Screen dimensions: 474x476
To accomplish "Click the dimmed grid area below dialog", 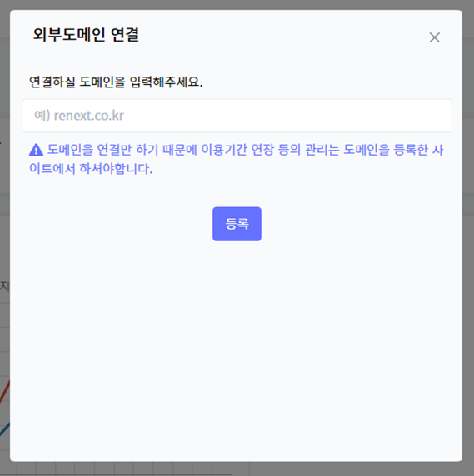I will [x=122, y=469].
